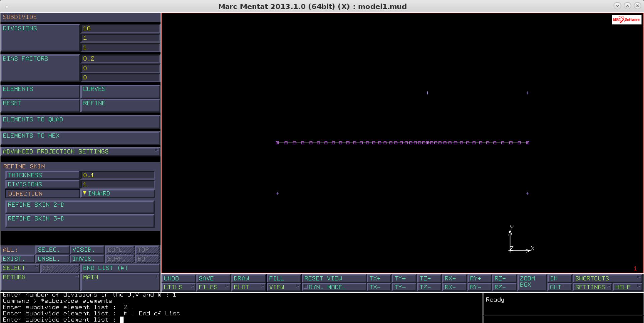Click TX- to translate view
The height and width of the screenshot is (323, 644).
click(x=379, y=287)
